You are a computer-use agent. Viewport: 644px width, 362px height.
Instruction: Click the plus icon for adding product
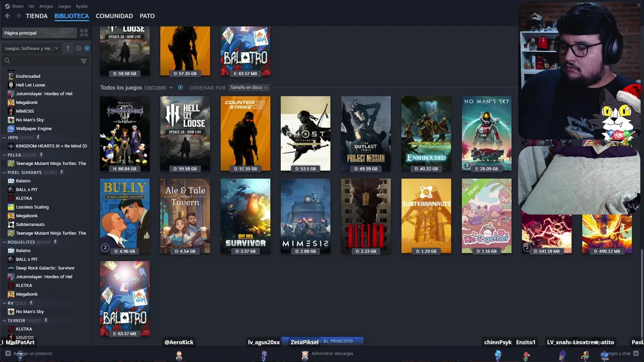[x=7, y=353]
